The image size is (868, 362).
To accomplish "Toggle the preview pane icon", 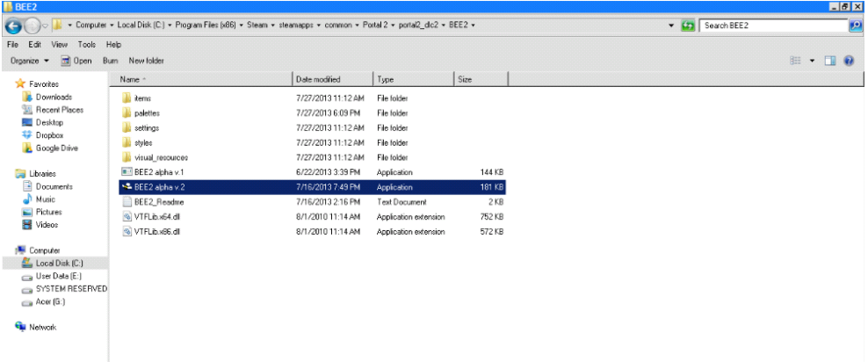I will (x=830, y=61).
